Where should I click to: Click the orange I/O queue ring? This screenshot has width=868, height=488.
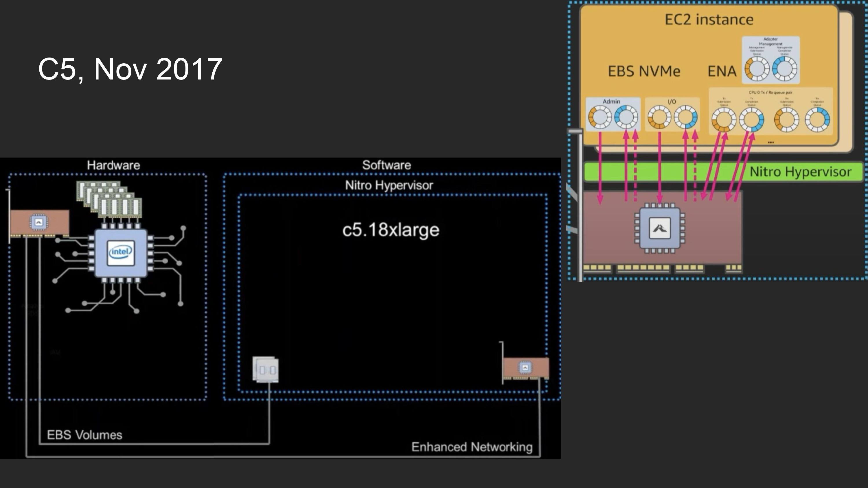tap(659, 117)
